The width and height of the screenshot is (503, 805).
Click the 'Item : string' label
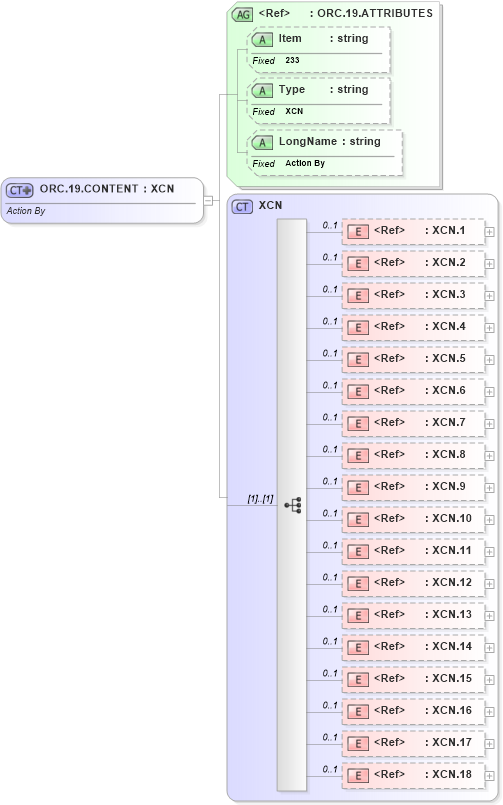(323, 39)
